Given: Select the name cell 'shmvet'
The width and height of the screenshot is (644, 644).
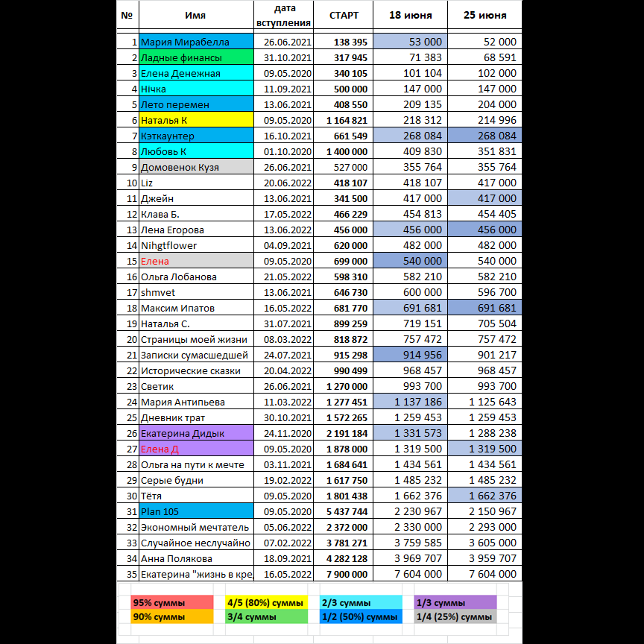Looking at the screenshot, I should coord(196,292).
